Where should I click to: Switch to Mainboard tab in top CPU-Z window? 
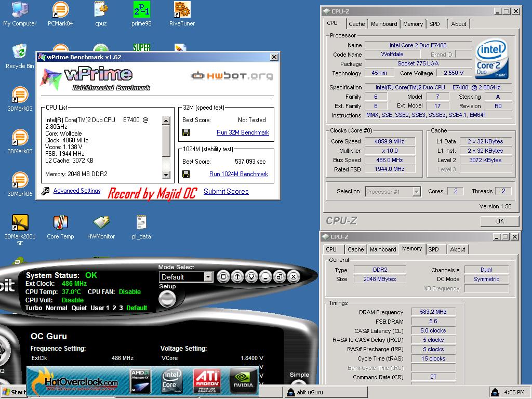point(384,24)
